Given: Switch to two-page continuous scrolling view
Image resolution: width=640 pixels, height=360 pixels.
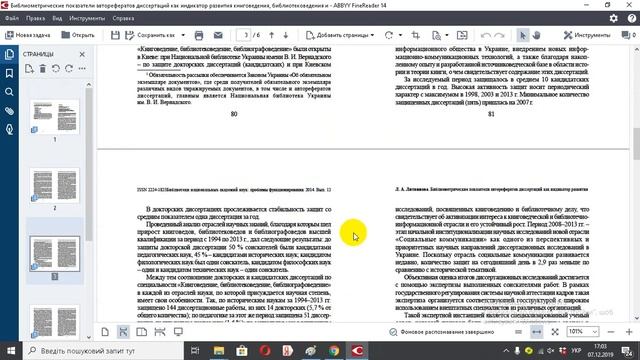Looking at the screenshot, I should [160, 332].
